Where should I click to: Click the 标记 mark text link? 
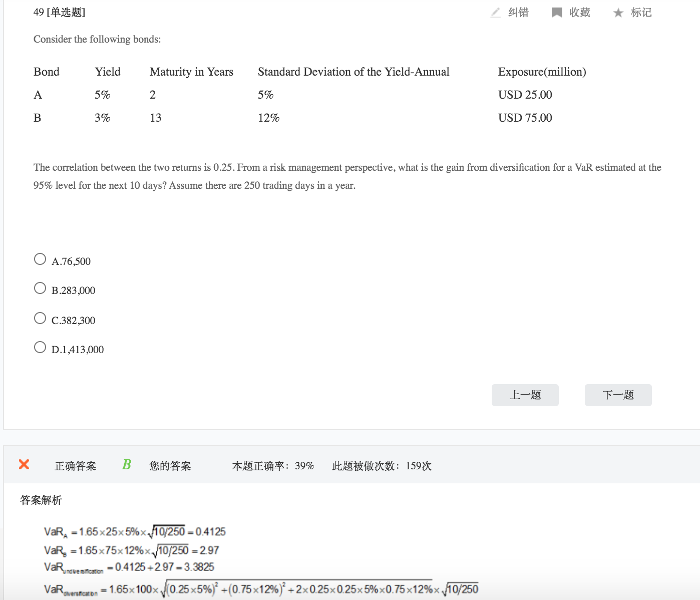(x=641, y=13)
